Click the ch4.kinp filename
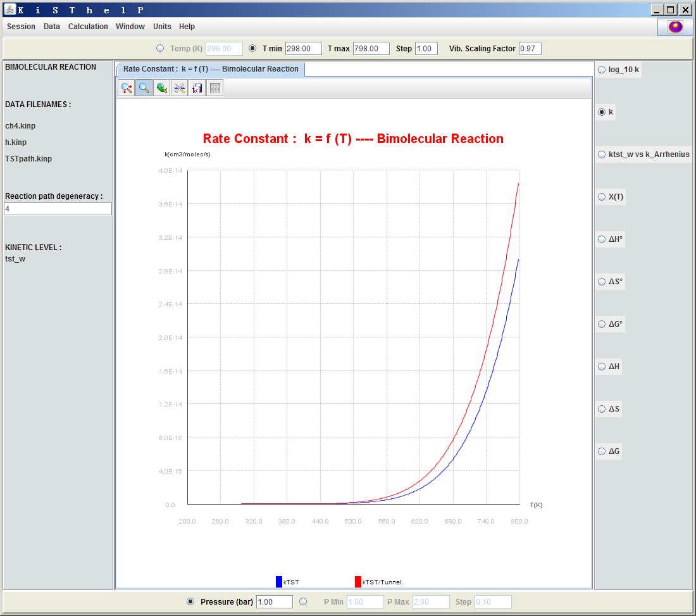The image size is (696, 616). [20, 126]
